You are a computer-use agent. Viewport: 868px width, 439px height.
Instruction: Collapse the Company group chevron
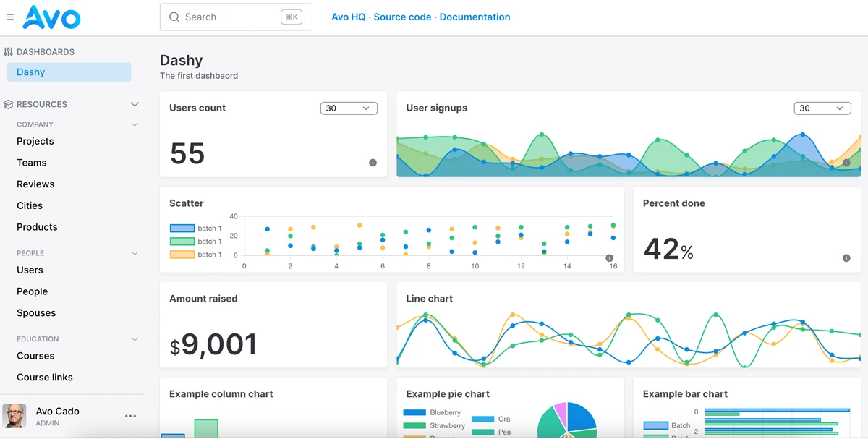pyautogui.click(x=135, y=124)
